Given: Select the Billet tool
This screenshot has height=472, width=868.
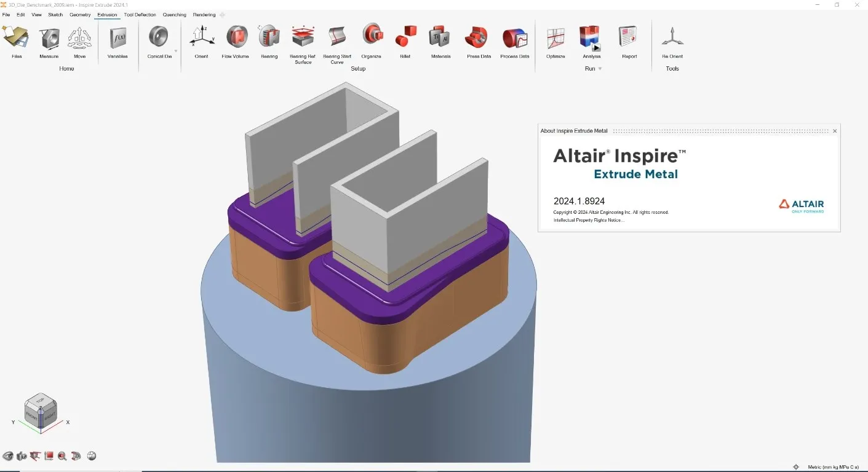Looking at the screenshot, I should click(405, 41).
